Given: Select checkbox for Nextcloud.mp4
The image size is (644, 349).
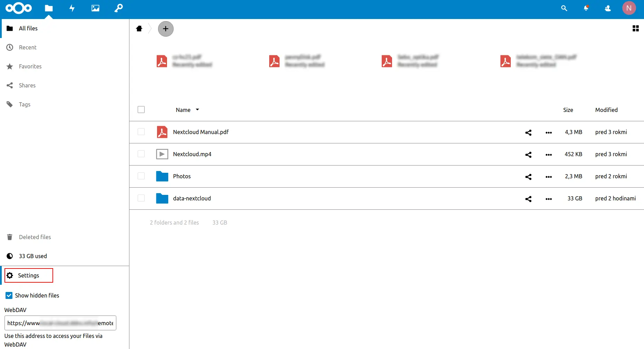Looking at the screenshot, I should point(141,154).
